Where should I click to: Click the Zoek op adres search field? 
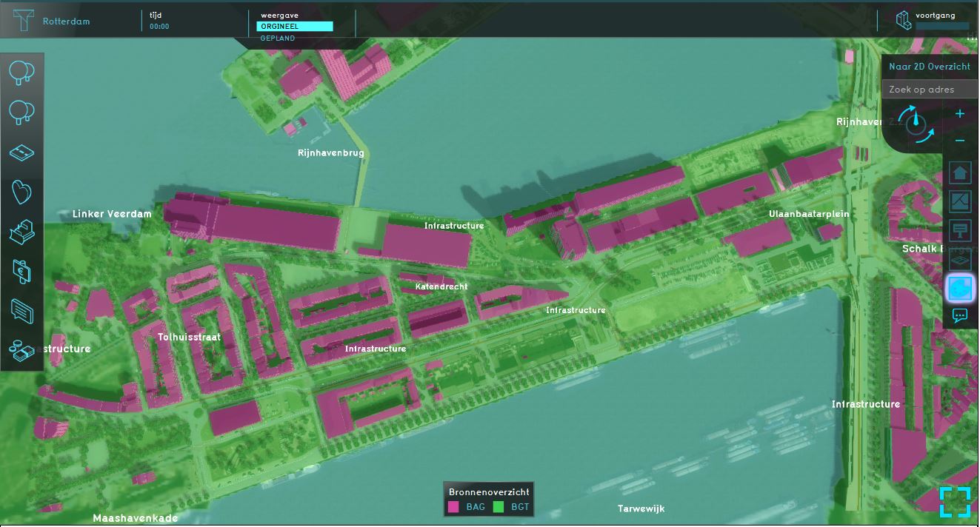[x=930, y=90]
